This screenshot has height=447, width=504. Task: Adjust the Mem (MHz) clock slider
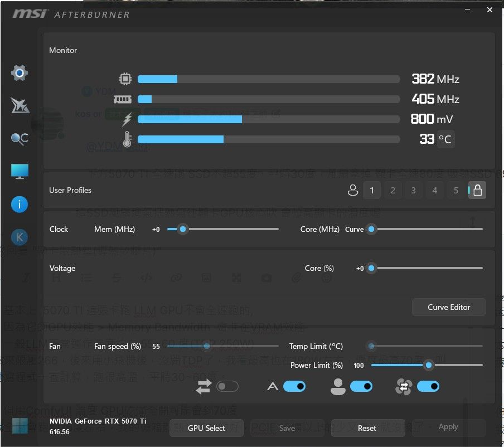point(223,229)
